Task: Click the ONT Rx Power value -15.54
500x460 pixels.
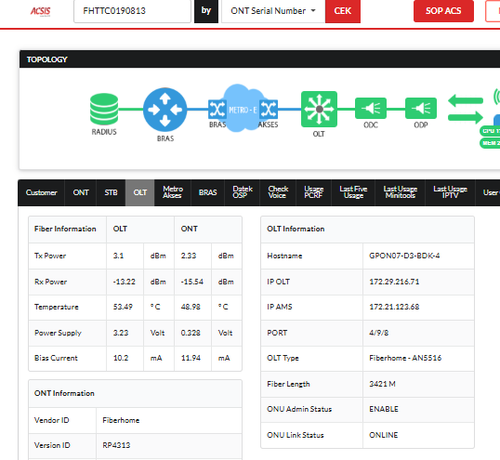Action: (x=192, y=282)
